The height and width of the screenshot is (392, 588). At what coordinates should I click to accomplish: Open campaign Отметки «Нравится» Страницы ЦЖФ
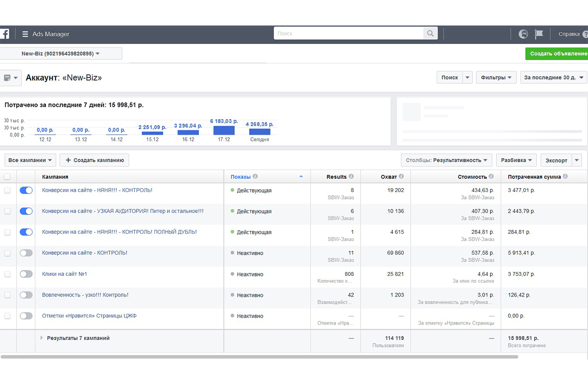(x=89, y=316)
